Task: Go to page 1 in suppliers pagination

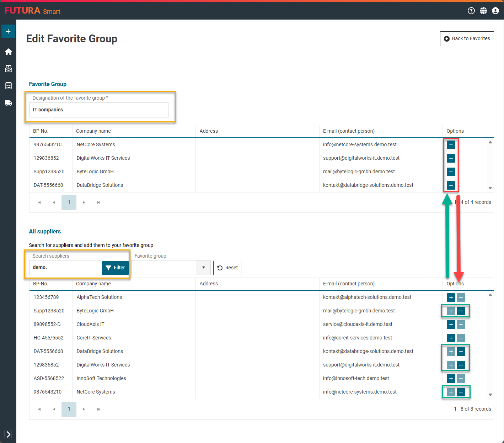Action: (69, 409)
